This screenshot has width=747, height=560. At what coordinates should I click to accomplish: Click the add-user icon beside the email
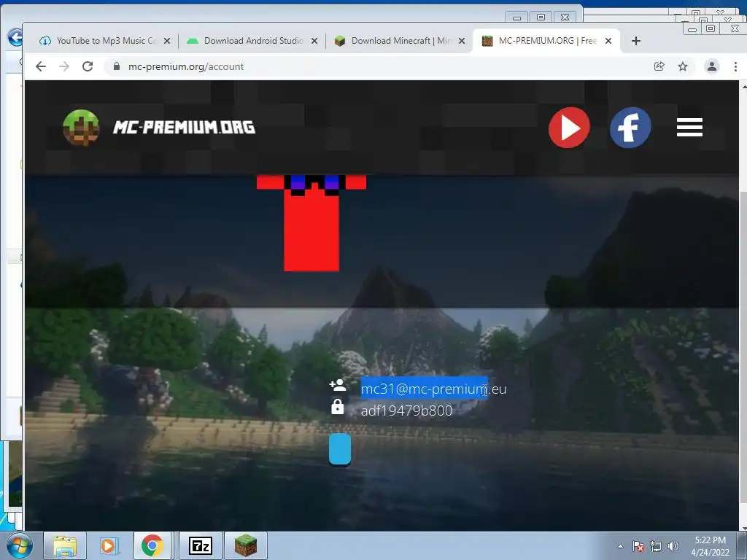click(x=338, y=385)
